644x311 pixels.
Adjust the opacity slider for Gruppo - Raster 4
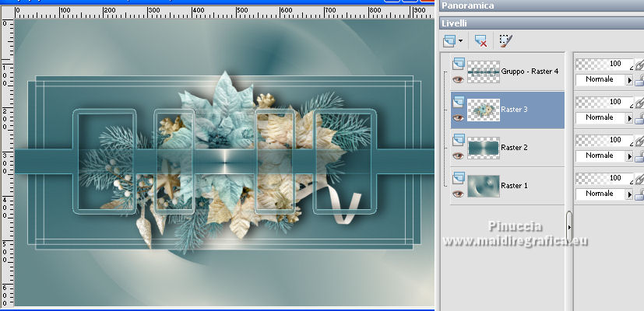(604, 64)
